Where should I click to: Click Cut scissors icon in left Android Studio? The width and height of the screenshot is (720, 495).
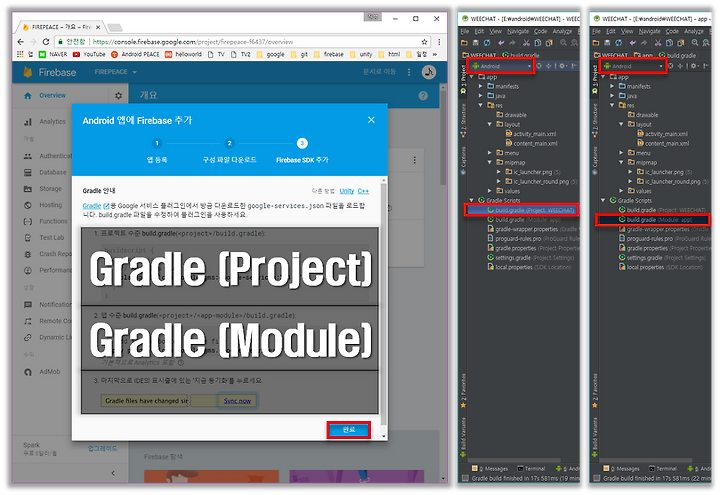(x=526, y=43)
